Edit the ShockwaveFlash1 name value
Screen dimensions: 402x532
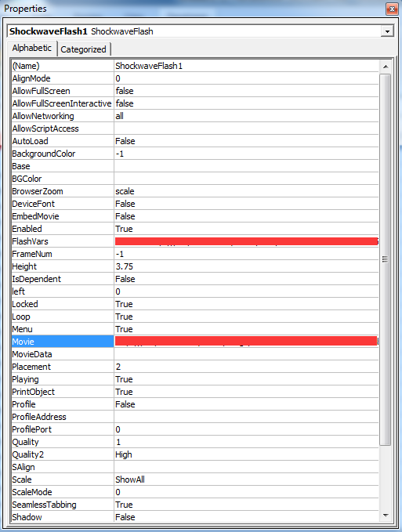(246, 66)
